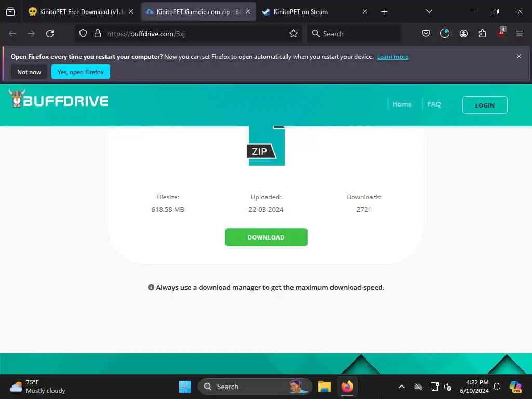Screen dimensions: 532x399
Task: Open the FAQ navigation link
Action: click(434, 104)
